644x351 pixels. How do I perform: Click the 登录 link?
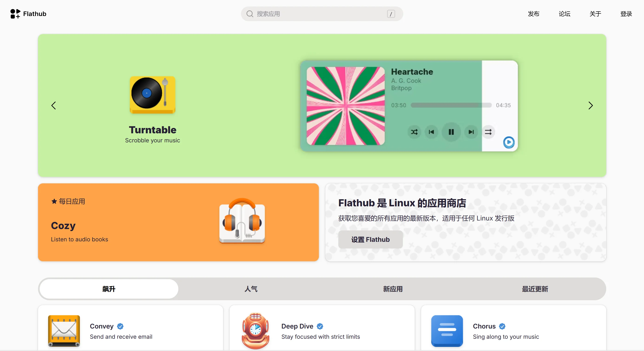pyautogui.click(x=626, y=14)
